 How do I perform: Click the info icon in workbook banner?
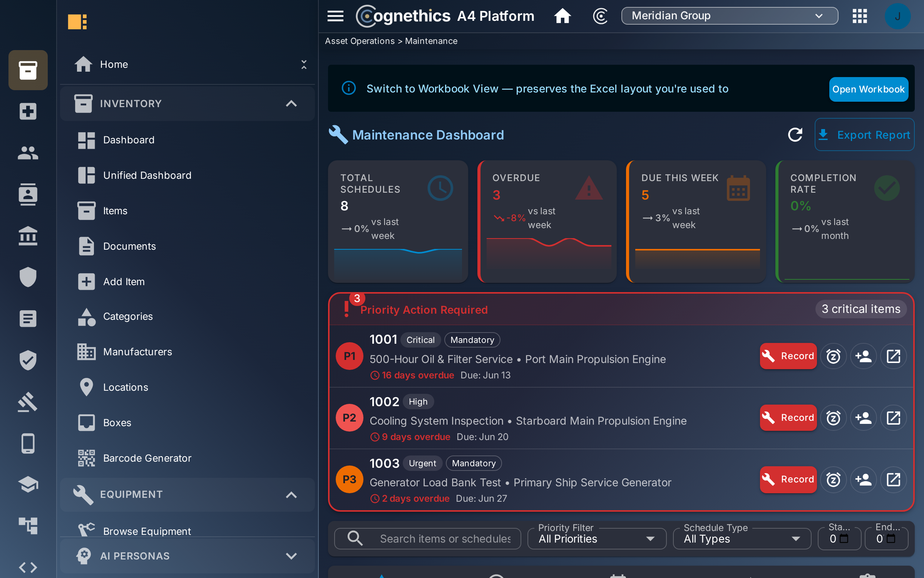tap(349, 88)
